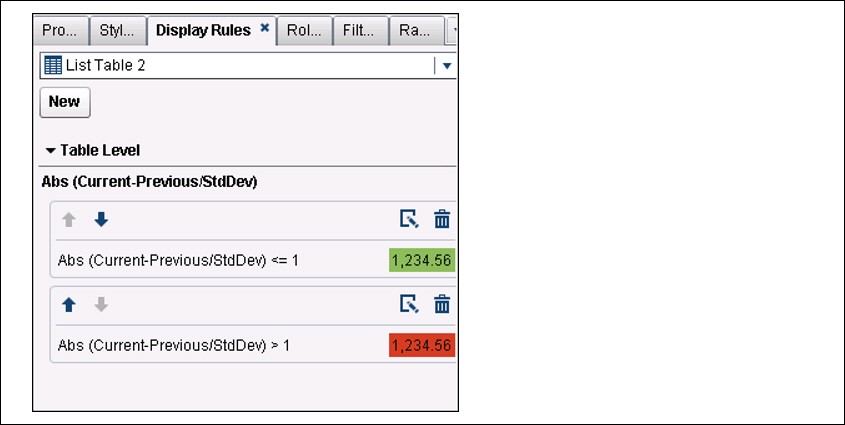Open the Filt... tab

click(358, 31)
